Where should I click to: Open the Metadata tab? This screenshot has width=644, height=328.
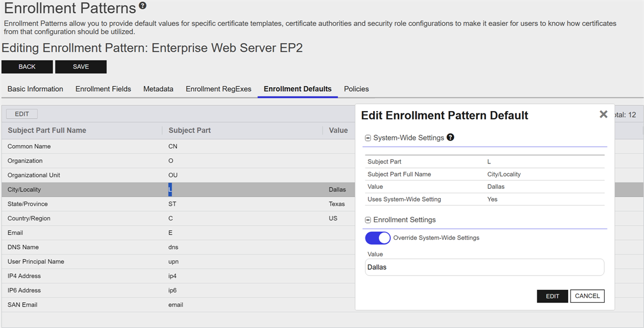coord(158,89)
